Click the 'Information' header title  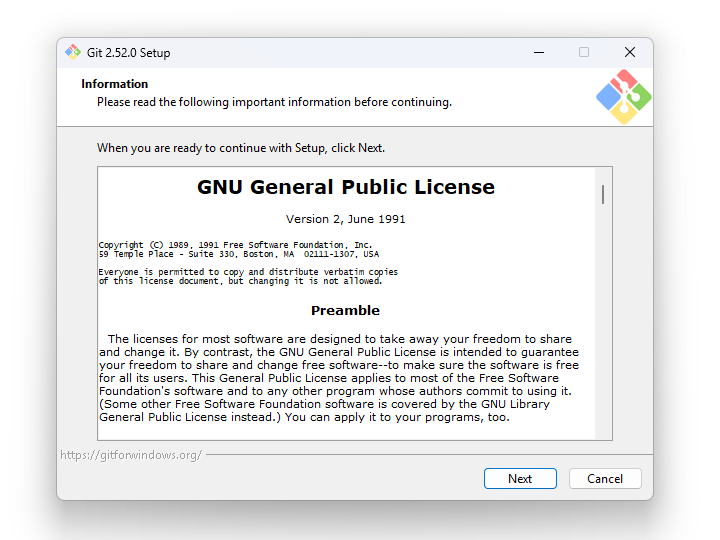114,84
